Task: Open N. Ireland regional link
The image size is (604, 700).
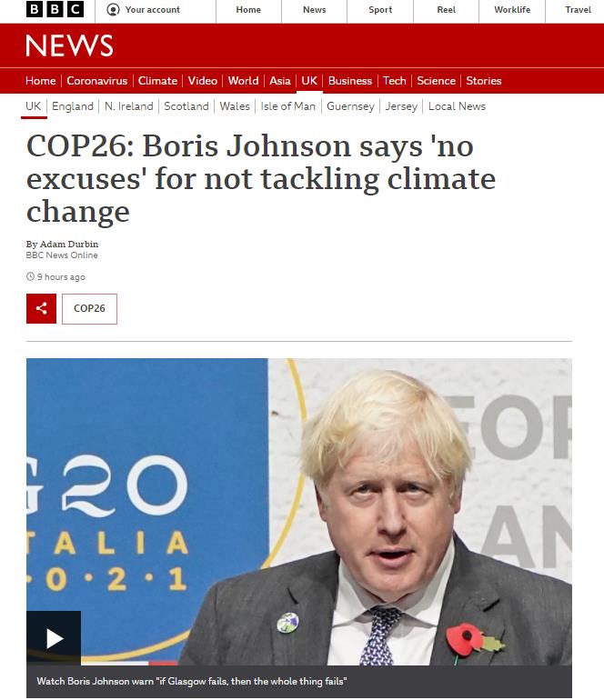Action: (x=128, y=106)
